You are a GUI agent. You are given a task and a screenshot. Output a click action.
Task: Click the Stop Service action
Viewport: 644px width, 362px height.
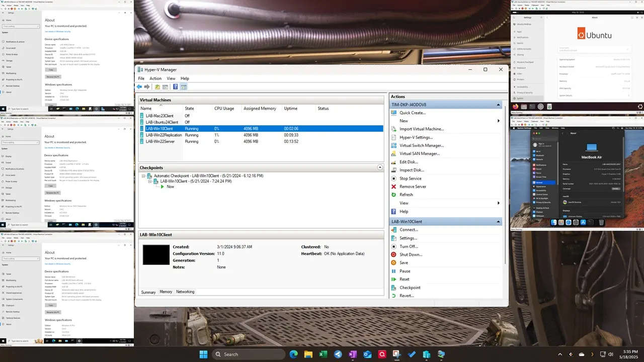411,178
